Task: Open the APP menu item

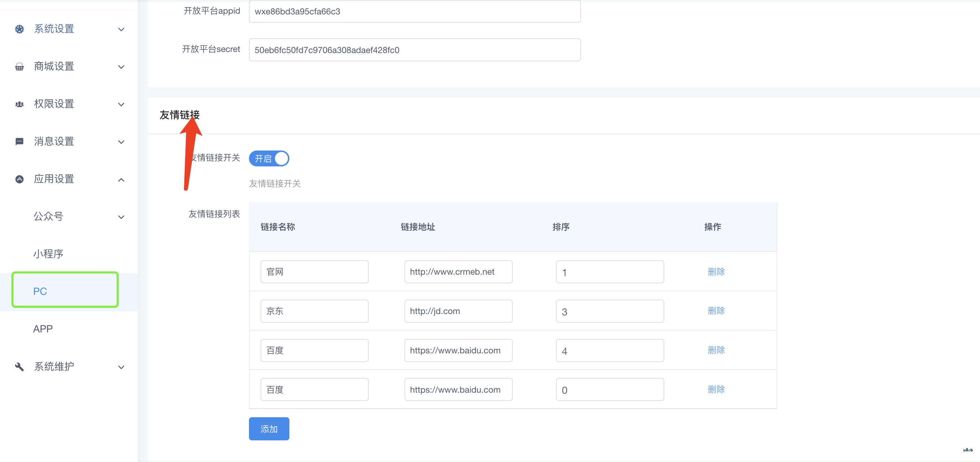Action: coord(43,329)
